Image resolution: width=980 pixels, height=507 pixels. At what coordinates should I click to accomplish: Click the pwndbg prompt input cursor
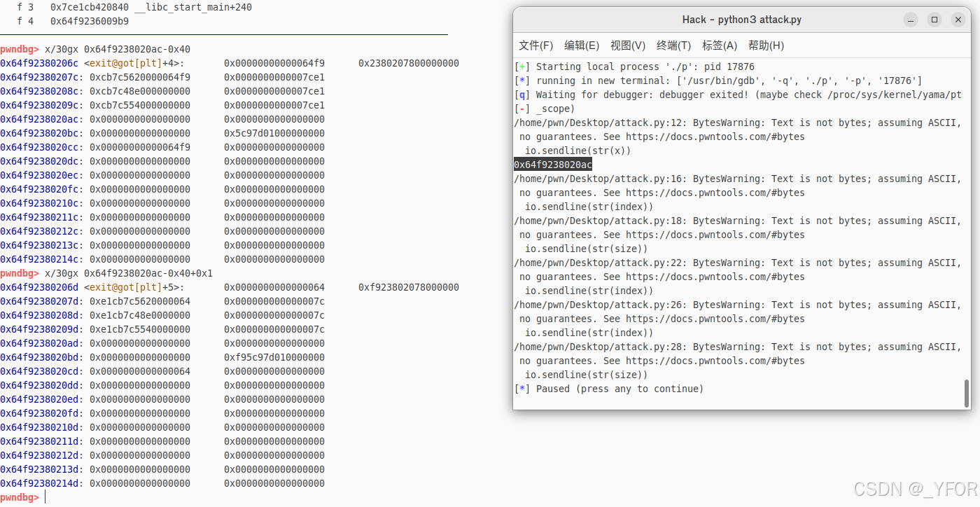point(45,496)
